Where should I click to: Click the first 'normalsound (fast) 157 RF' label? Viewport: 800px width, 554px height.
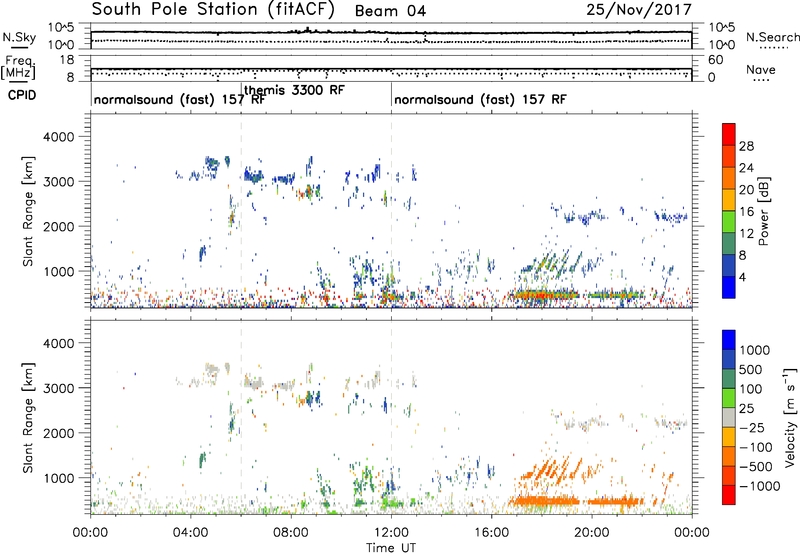tap(180, 99)
